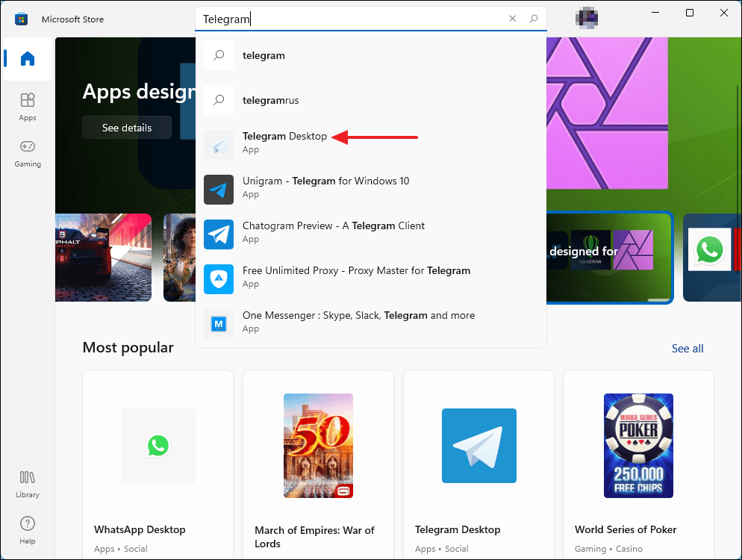742x560 pixels.
Task: Choose Chatogram Preview suggestion
Action: [x=371, y=234]
